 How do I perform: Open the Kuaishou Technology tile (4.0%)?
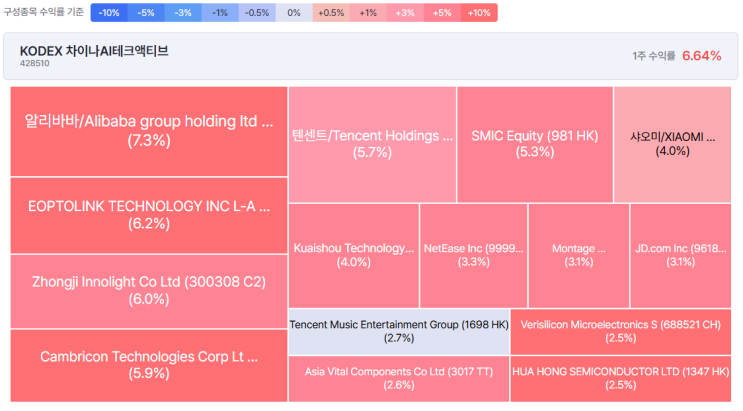click(x=354, y=256)
